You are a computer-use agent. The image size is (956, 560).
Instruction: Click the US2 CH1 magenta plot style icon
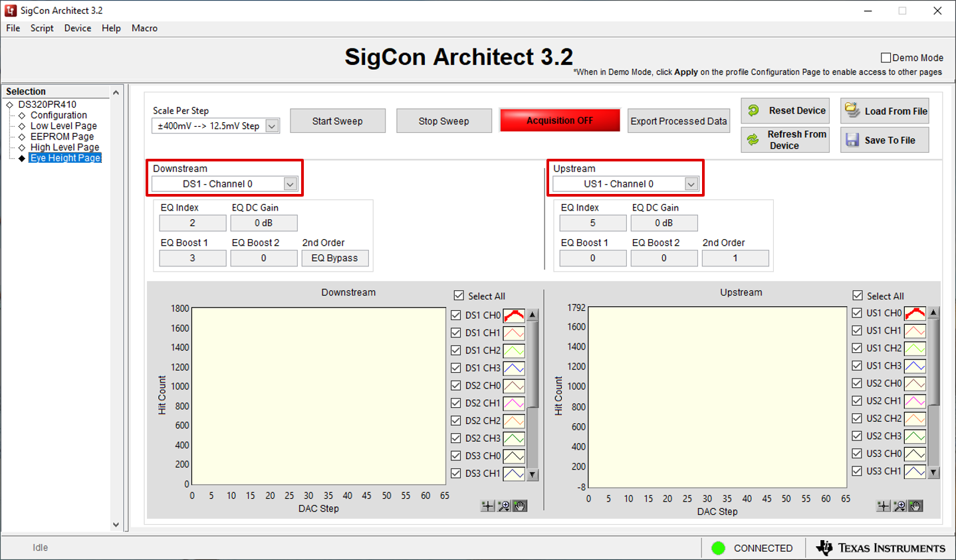point(915,401)
